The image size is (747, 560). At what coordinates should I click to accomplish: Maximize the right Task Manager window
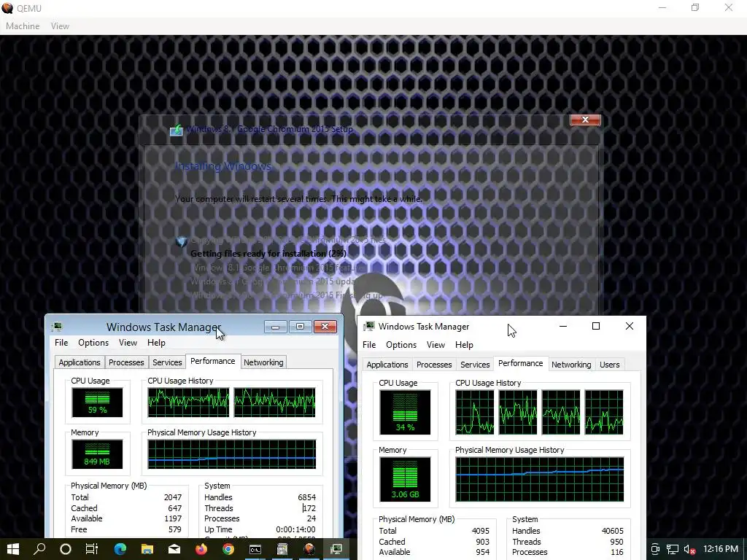596,326
